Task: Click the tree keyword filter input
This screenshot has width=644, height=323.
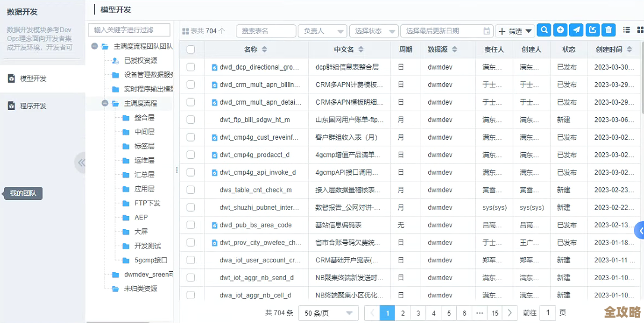Action: pyautogui.click(x=129, y=30)
